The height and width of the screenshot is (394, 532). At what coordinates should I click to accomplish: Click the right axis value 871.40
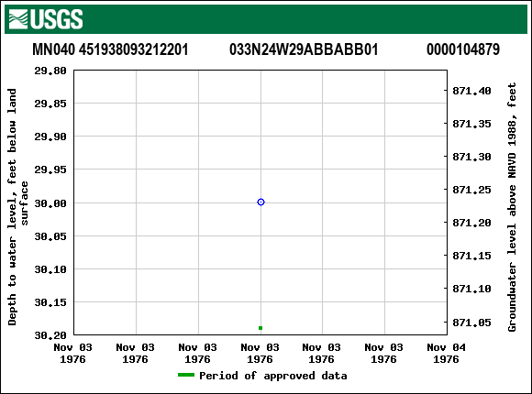coord(472,91)
